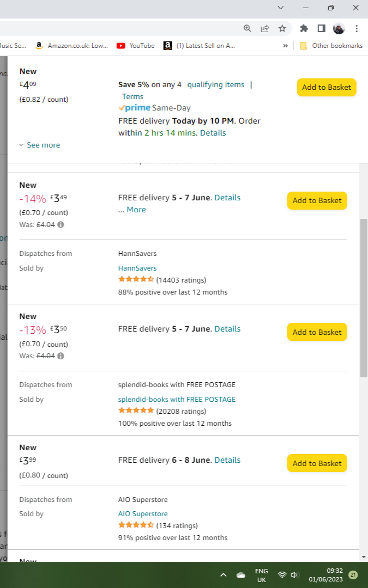Click info icon beside splendid-books was price
368x588 pixels.
coord(61,356)
